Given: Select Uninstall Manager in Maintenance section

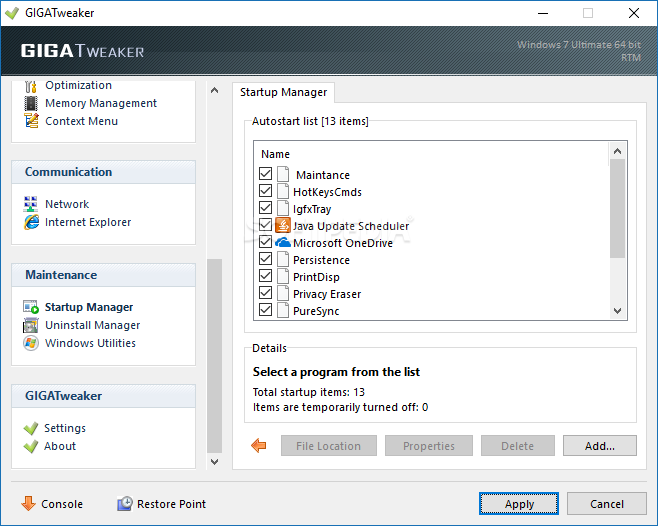Looking at the screenshot, I should pyautogui.click(x=92, y=325).
